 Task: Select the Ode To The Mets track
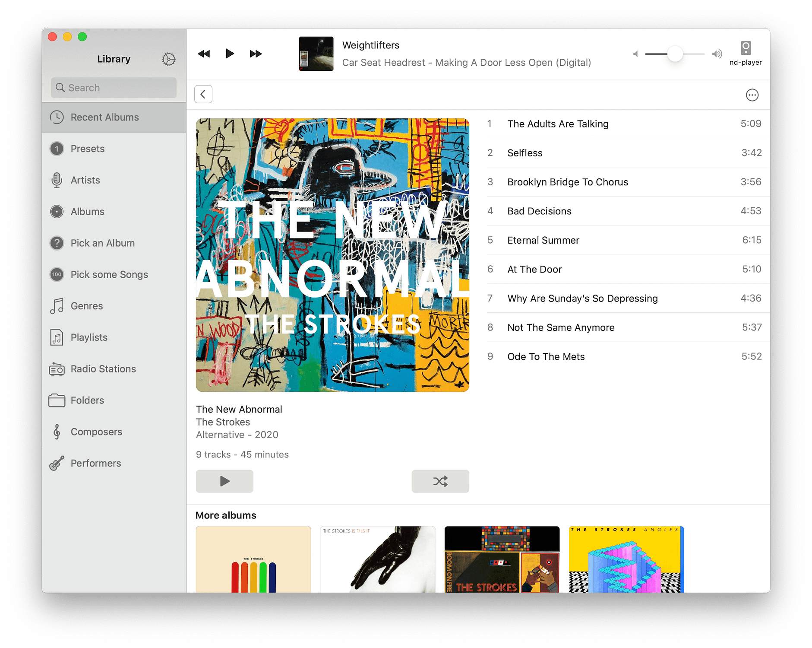628,357
